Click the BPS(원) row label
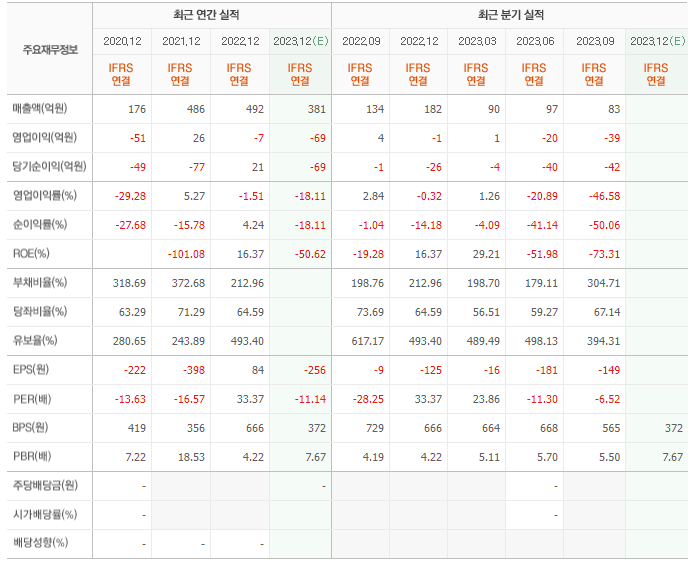The width and height of the screenshot is (698, 562). 30,428
